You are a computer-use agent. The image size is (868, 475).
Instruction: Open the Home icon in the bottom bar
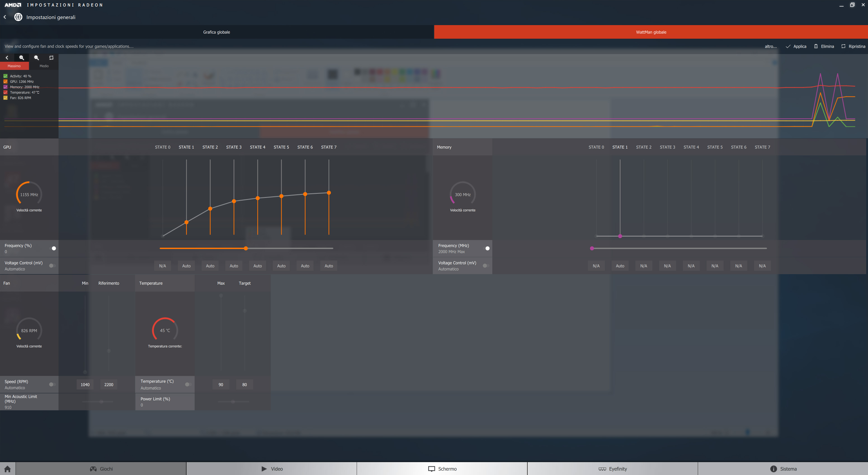pyautogui.click(x=7, y=469)
